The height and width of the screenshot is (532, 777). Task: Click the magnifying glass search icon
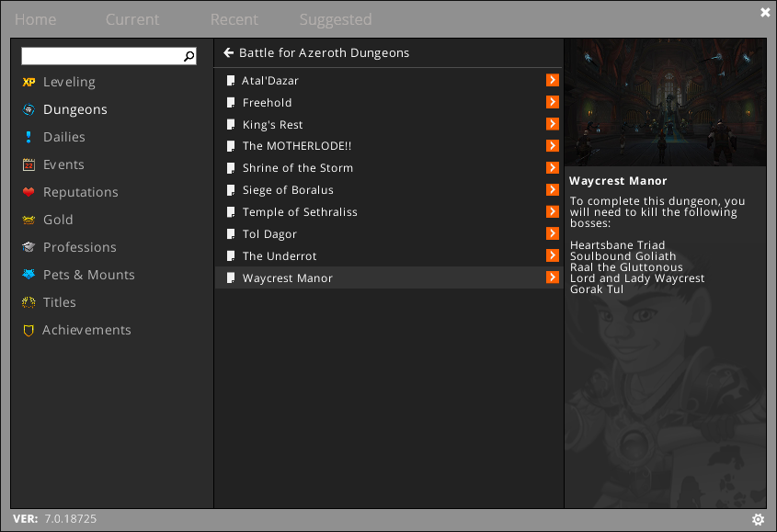coord(189,56)
